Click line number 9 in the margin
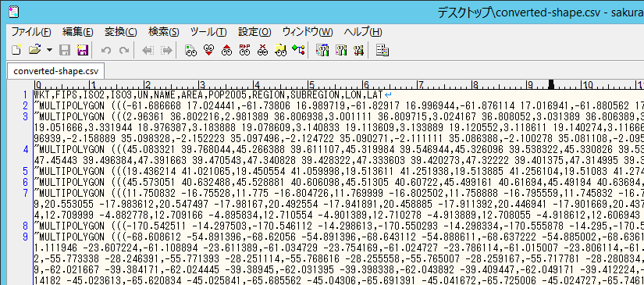This screenshot has height=285, width=644. point(26,237)
